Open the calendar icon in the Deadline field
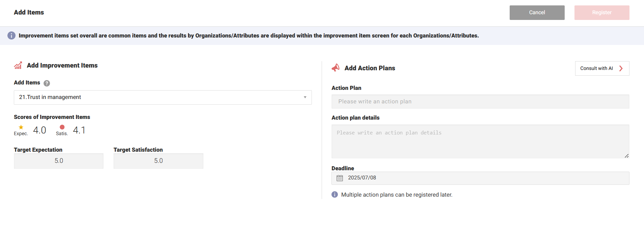644x225 pixels. (x=340, y=178)
